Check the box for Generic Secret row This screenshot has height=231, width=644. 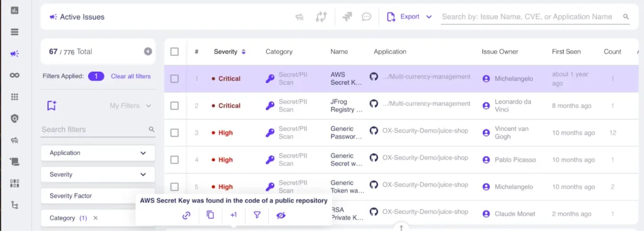point(175,160)
